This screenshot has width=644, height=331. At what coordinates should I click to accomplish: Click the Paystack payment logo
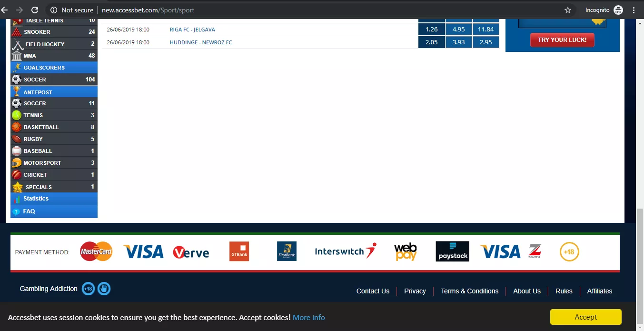(x=452, y=251)
